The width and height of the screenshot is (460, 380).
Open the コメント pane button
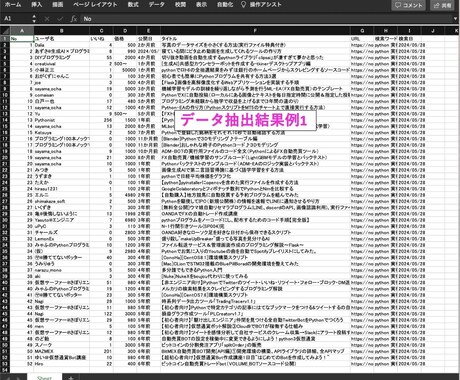point(409,5)
